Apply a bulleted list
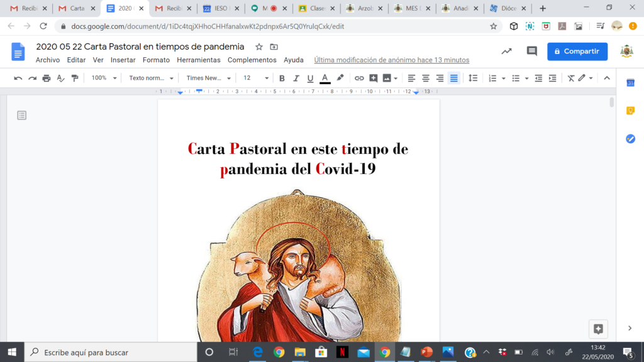644x362 pixels. [516, 78]
